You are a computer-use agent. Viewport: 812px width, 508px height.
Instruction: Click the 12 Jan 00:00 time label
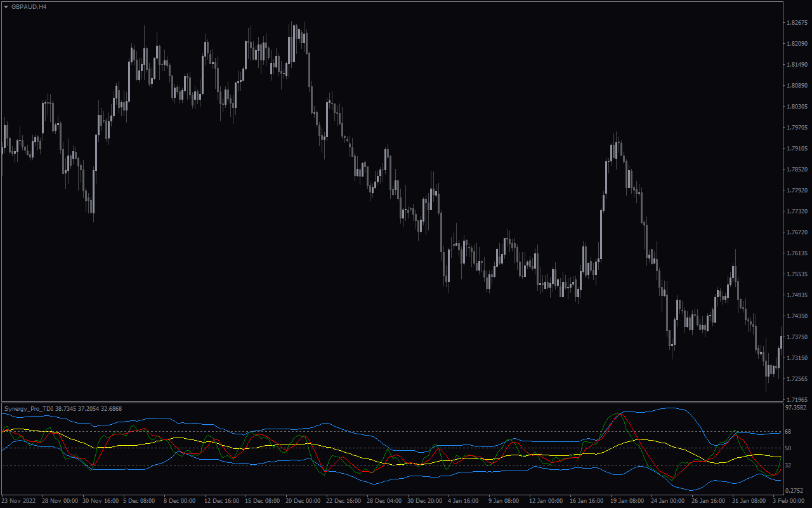point(546,501)
